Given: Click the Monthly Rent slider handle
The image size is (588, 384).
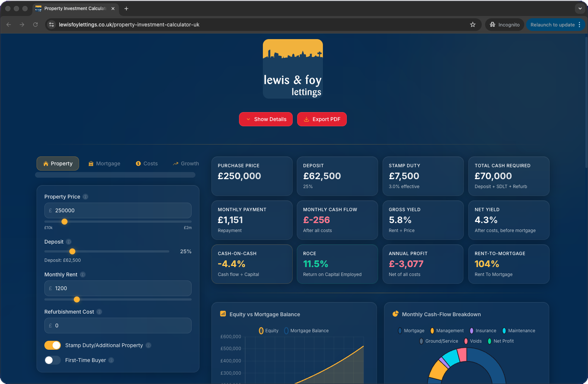Looking at the screenshot, I should click(x=77, y=299).
